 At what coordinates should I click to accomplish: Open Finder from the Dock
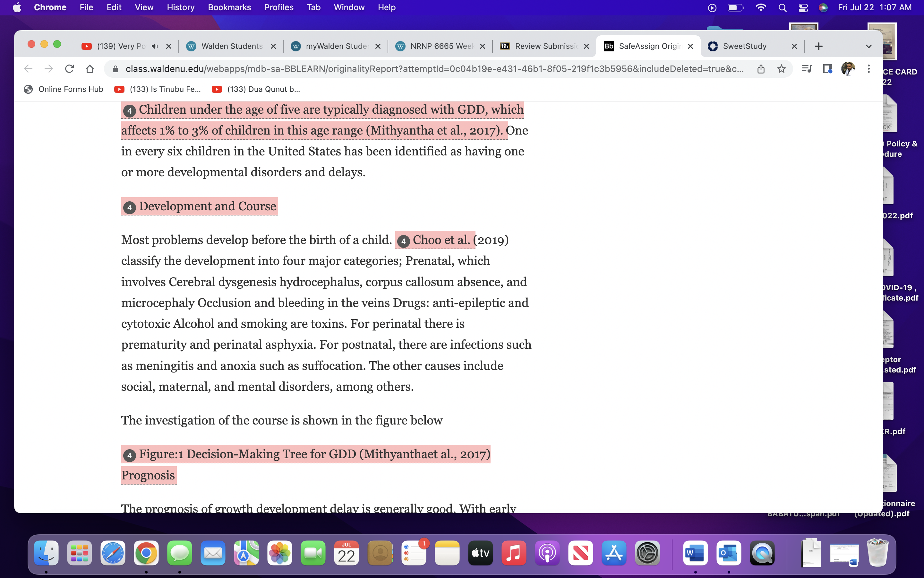46,553
